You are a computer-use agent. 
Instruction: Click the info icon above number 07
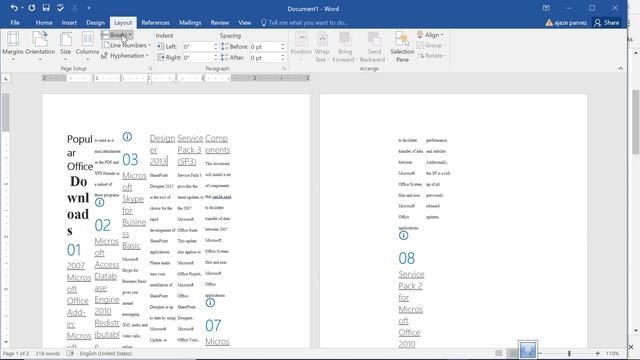click(x=210, y=303)
